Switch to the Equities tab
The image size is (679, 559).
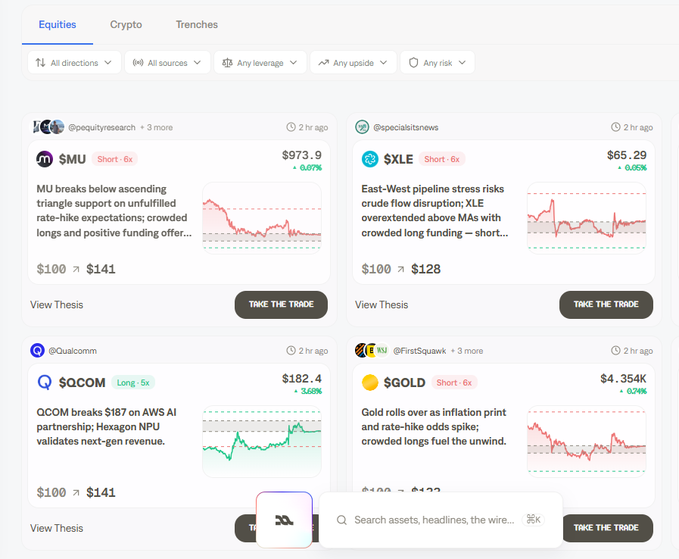point(57,25)
